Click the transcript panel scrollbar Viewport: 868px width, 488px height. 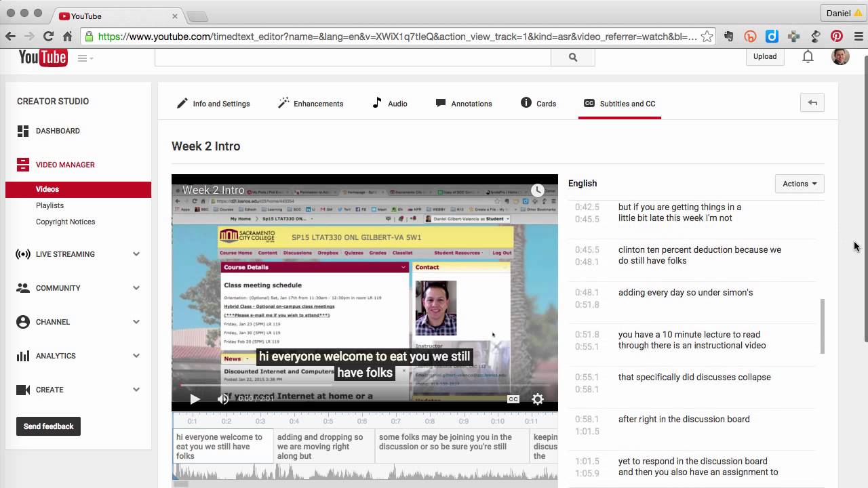823,326
